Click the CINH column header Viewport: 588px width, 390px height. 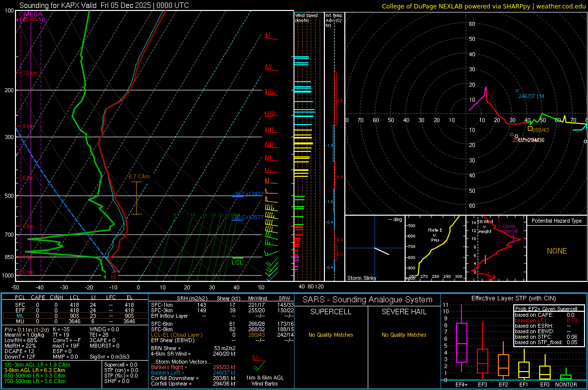coord(57,297)
